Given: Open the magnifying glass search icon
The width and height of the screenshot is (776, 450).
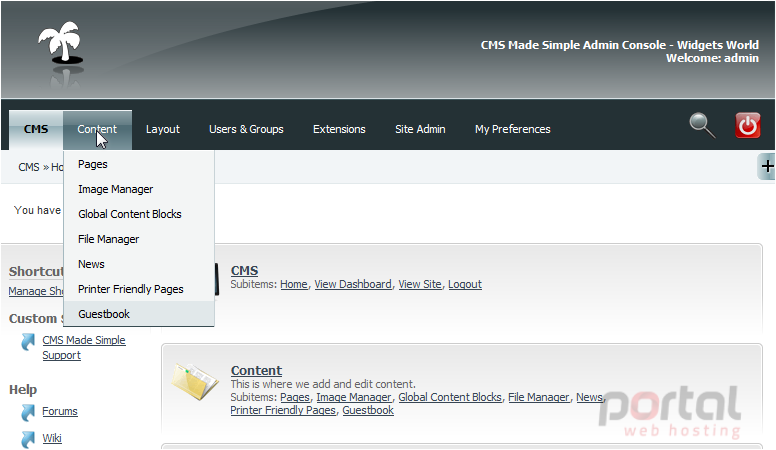Looking at the screenshot, I should point(702,125).
